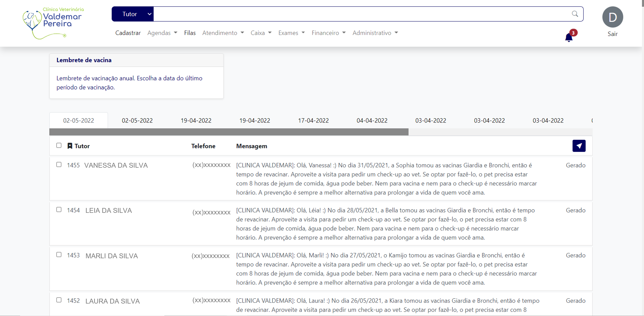Viewport: 644px width, 316px height.
Task: Open the Tutor search-type dropdown
Action: tap(132, 14)
